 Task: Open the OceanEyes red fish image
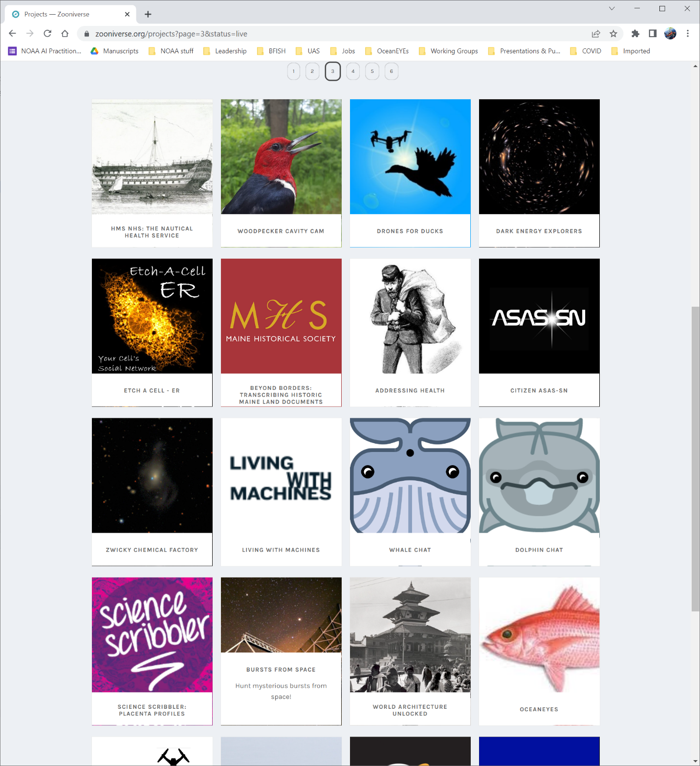pyautogui.click(x=539, y=635)
